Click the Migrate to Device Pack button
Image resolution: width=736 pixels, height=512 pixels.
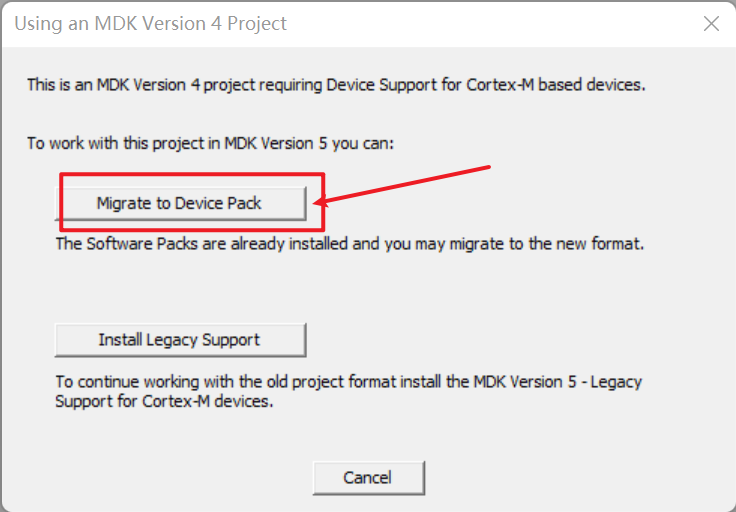[180, 203]
